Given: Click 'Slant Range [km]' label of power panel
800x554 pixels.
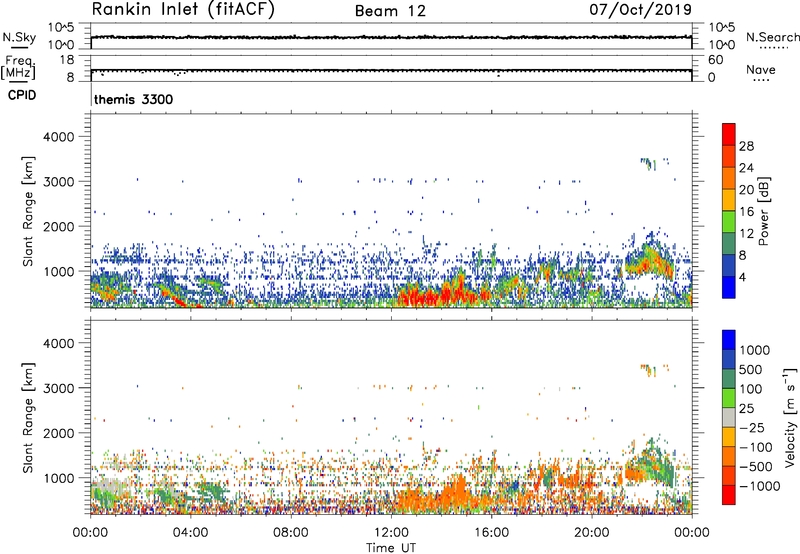Looking at the screenshot, I should pos(28,211).
